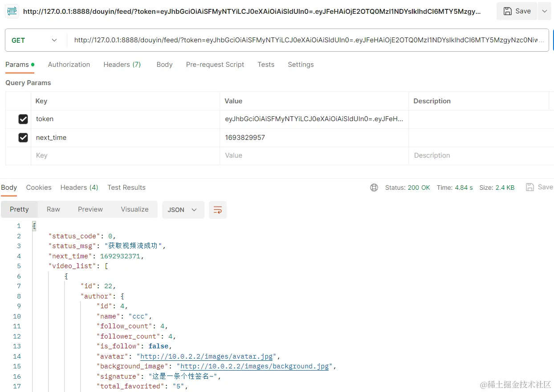This screenshot has height=392, width=554.
Task: Toggle the wrap lines icon
Action: coord(218,210)
